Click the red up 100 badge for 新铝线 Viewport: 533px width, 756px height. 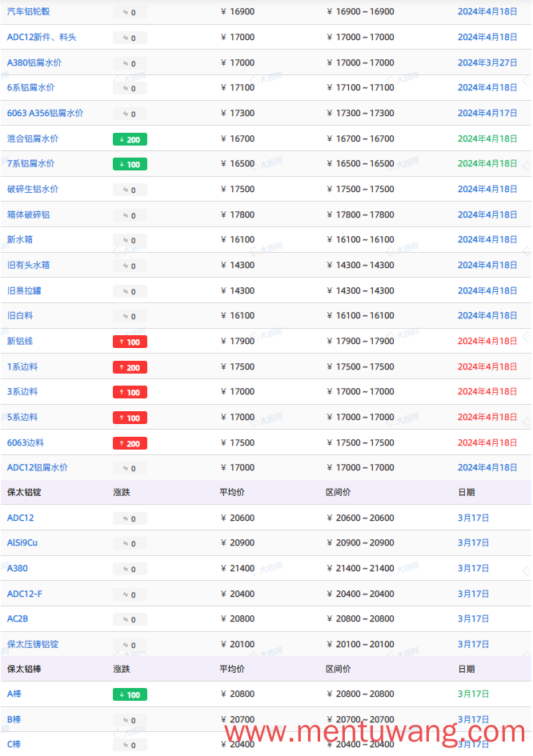(x=130, y=342)
